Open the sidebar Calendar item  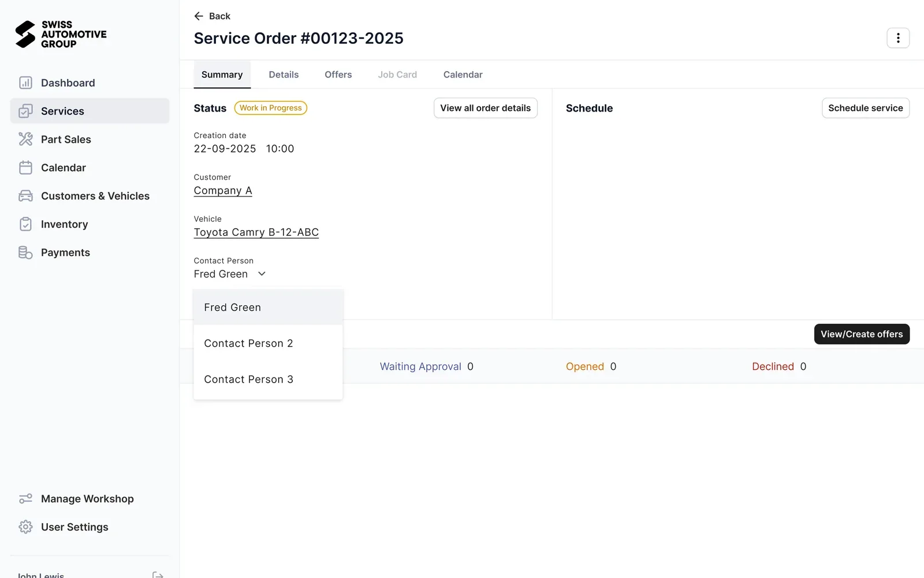90,168
